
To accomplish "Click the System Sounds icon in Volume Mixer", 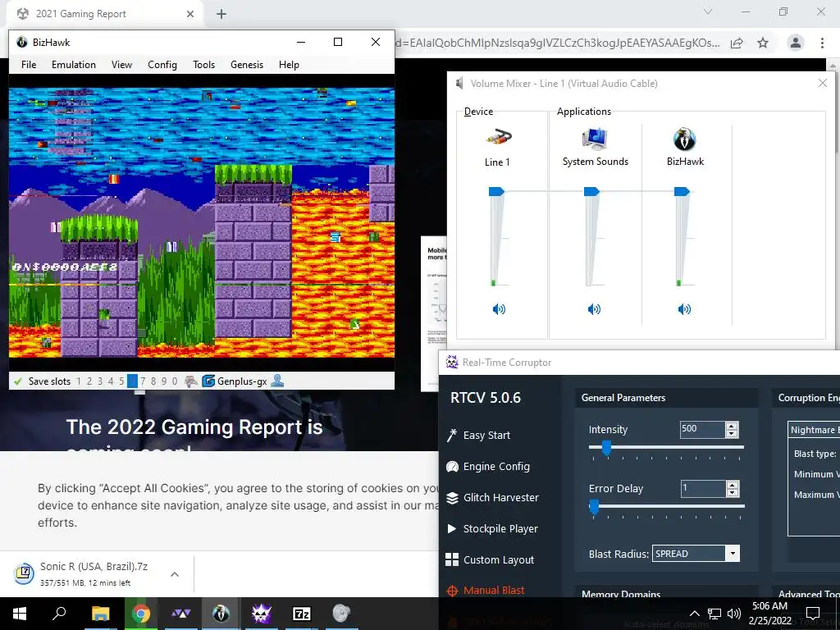I will (x=595, y=139).
